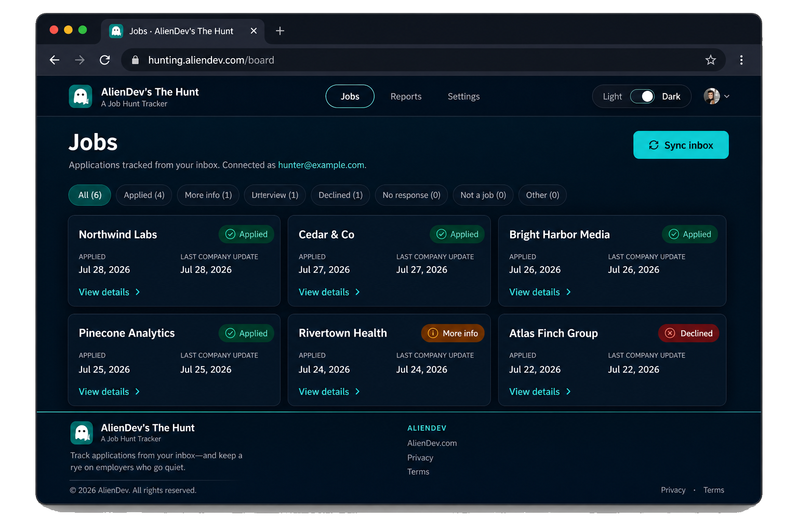The width and height of the screenshot is (798, 532).
Task: Click the Cedar & Co card title
Action: (327, 235)
